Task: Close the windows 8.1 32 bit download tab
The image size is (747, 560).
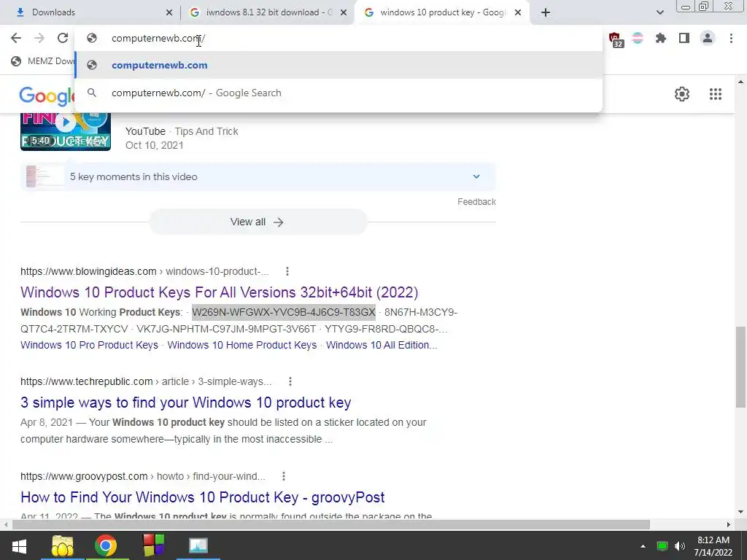Action: (x=344, y=12)
